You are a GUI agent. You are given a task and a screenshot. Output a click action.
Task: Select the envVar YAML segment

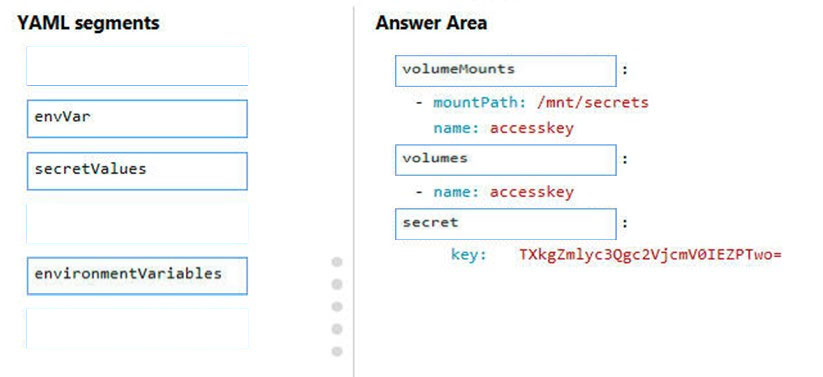click(x=137, y=119)
